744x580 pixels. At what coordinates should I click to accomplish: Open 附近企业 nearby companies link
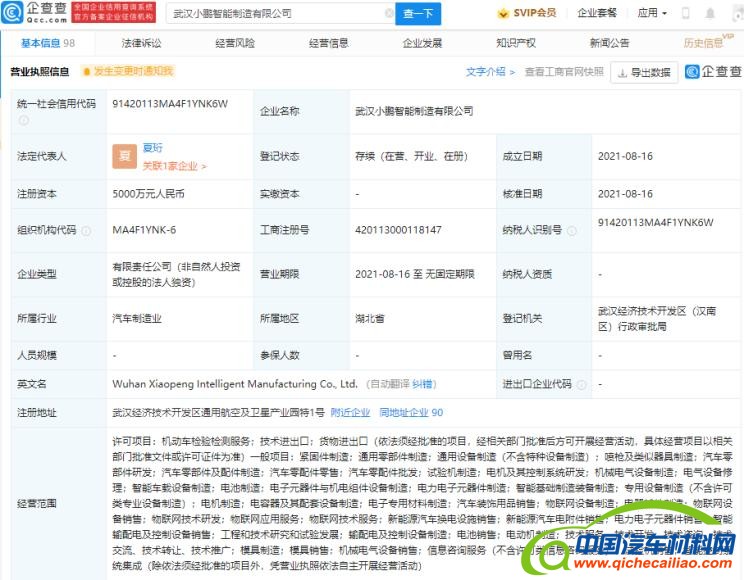(350, 412)
